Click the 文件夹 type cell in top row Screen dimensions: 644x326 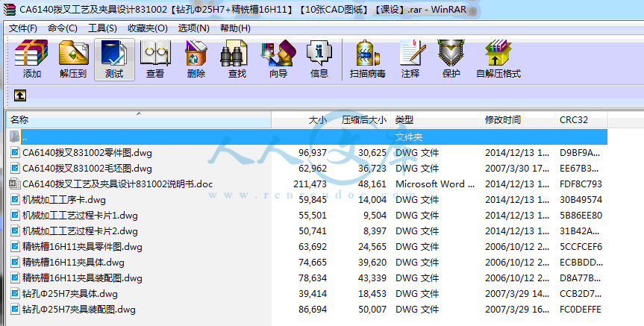coord(409,137)
